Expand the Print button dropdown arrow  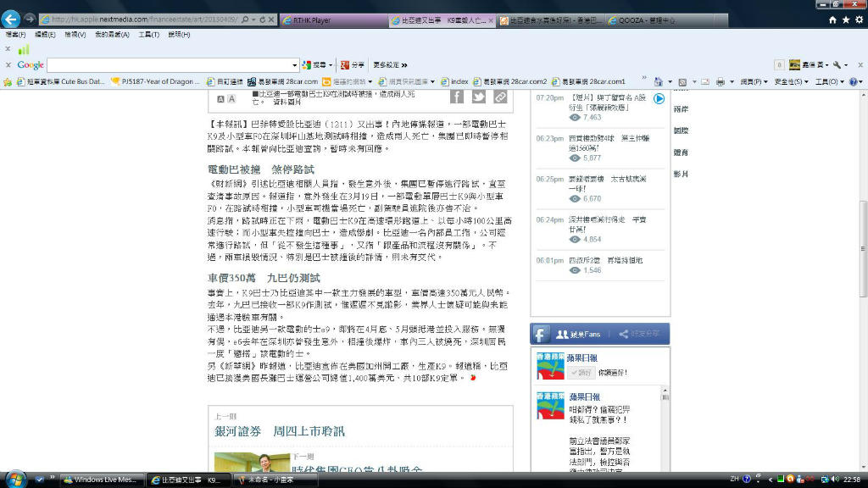pos(732,82)
